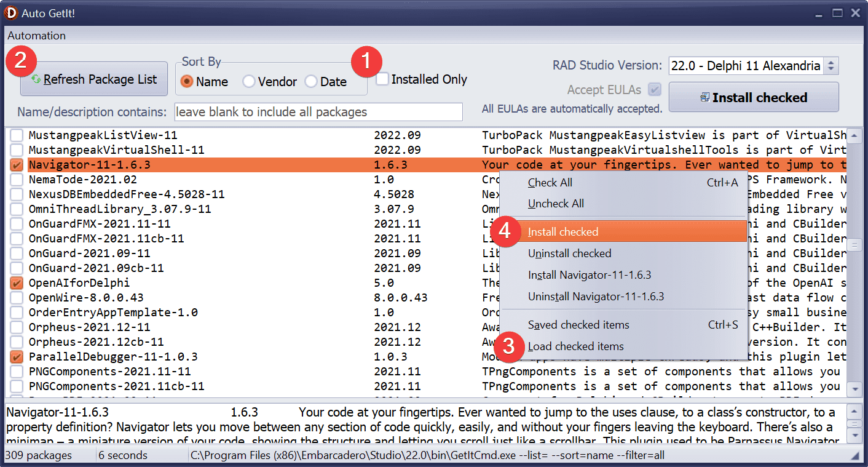Check the OmniThreadLibrary_3.07.9-11 checkbox
Viewport: 868px width, 467px height.
coord(17,209)
